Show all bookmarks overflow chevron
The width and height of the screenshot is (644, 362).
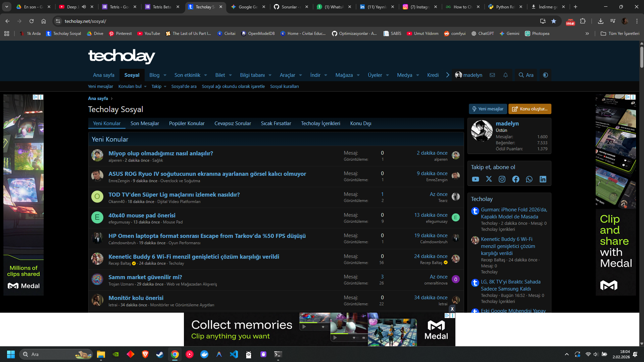[587, 34]
